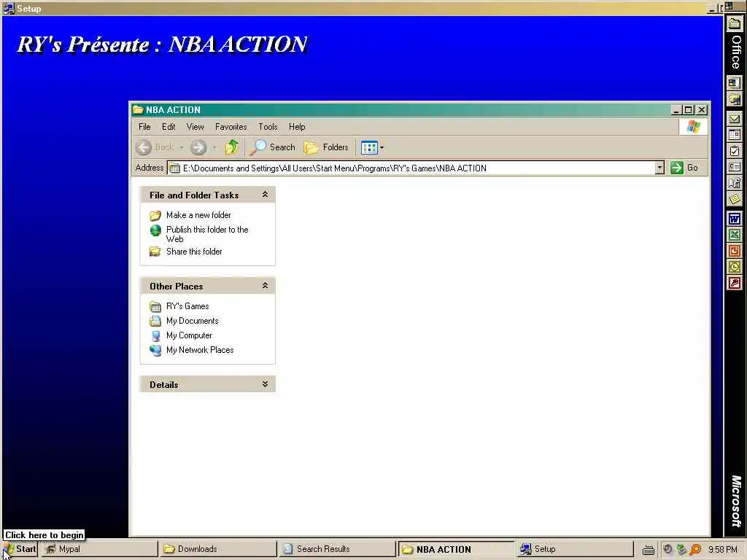
Task: Click the Make a new folder icon
Action: (x=155, y=215)
